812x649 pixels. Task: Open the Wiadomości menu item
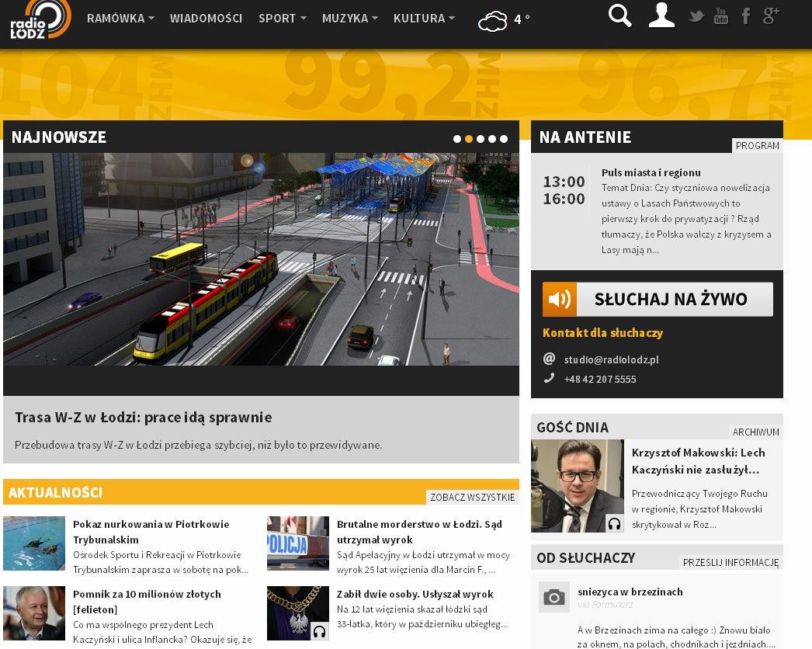pyautogui.click(x=206, y=18)
